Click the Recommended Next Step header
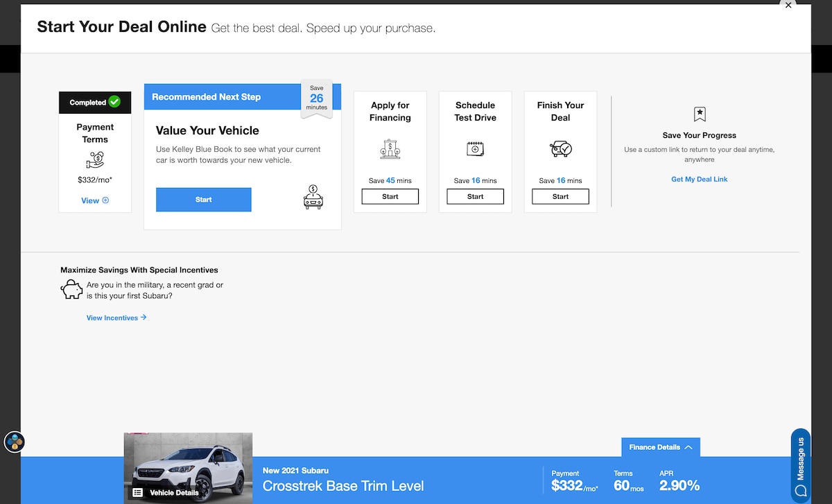832x504 pixels. click(207, 97)
